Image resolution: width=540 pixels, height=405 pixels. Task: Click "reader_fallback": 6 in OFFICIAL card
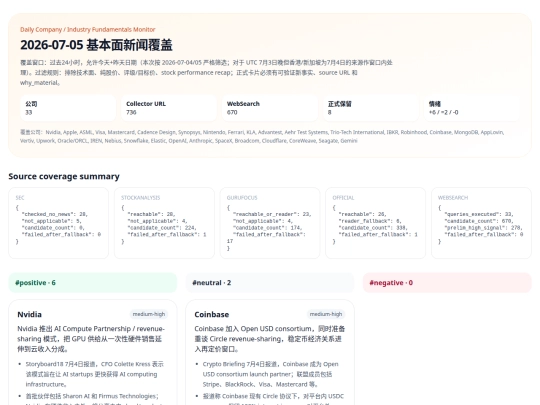tap(370, 221)
